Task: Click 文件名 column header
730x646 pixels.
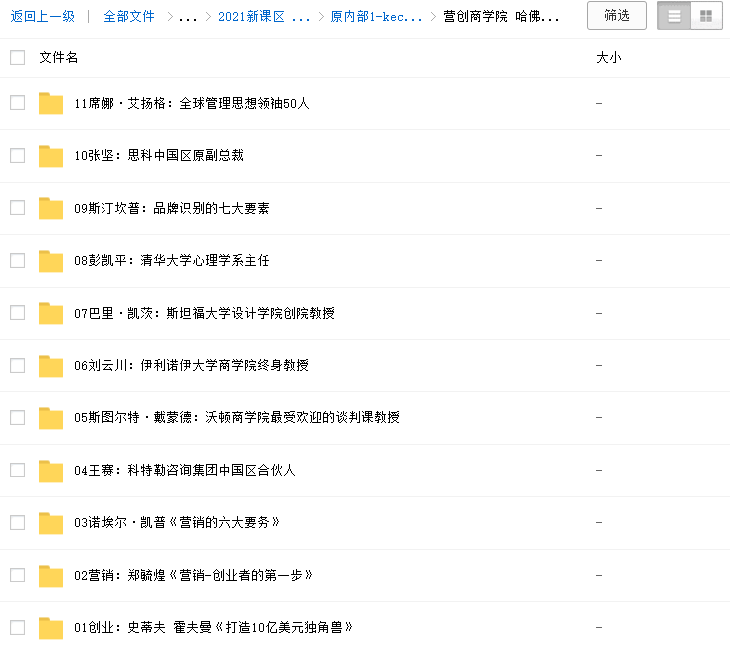Action: click(58, 58)
